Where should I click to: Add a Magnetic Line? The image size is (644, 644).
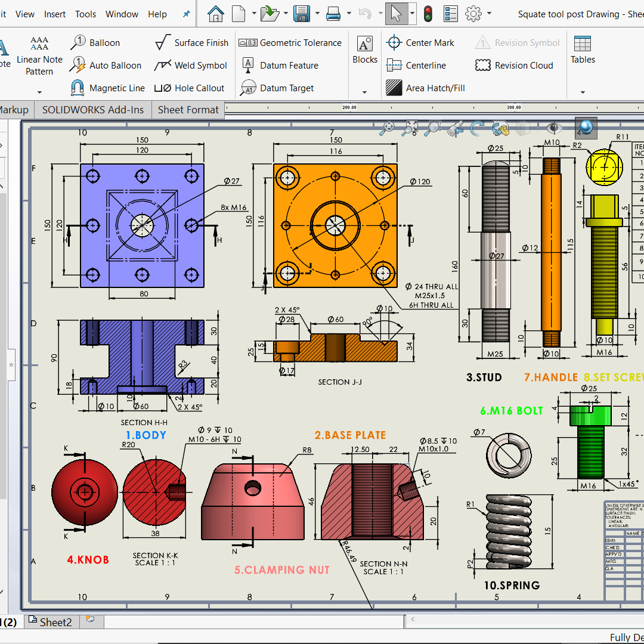[x=107, y=88]
